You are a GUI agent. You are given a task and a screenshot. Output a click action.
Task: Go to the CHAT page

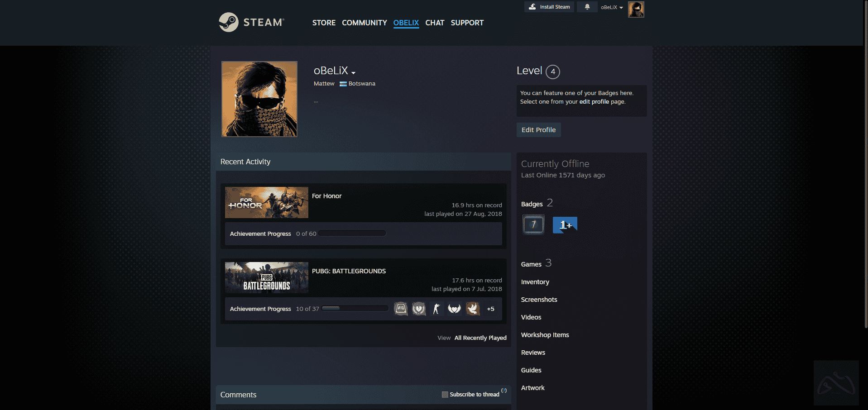coord(435,23)
